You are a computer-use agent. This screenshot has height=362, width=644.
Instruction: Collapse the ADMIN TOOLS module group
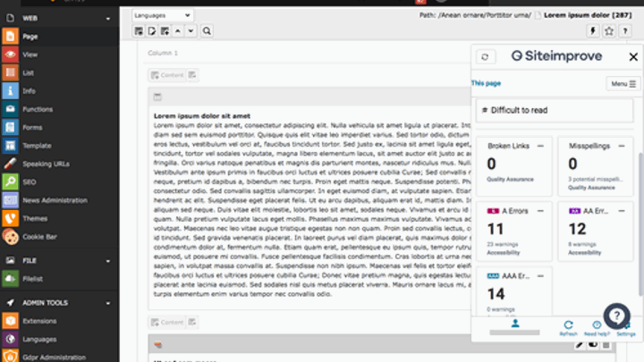point(107,303)
